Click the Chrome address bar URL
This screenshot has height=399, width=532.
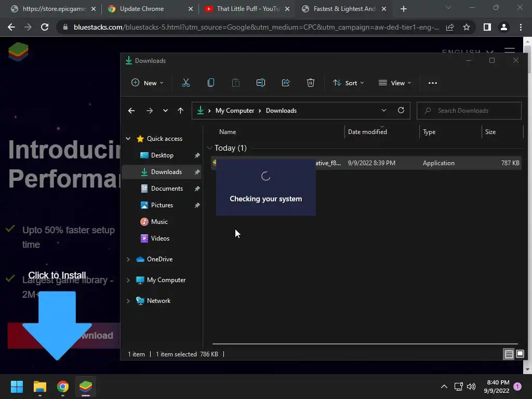click(x=256, y=27)
